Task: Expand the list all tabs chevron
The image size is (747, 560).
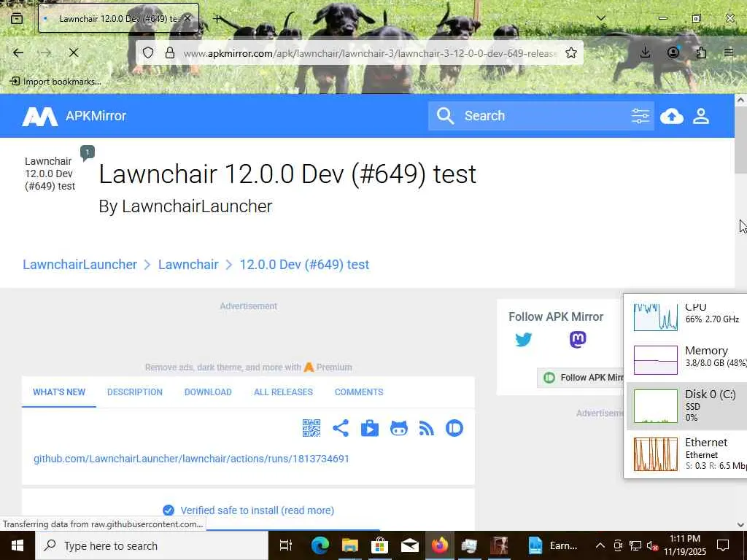Action: click(601, 18)
